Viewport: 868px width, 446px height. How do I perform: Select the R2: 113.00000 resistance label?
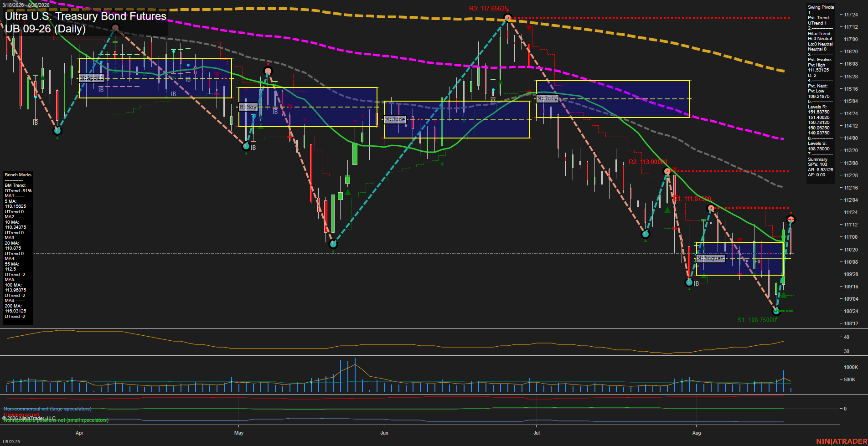pos(648,162)
